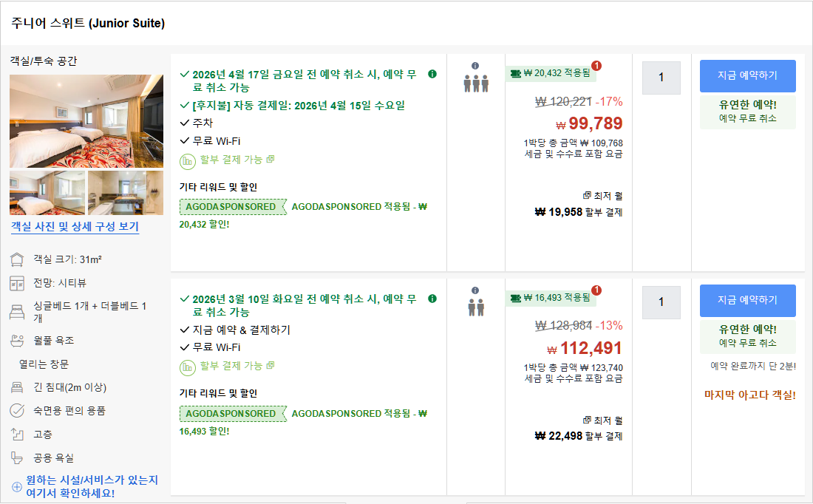Viewport: 813px width, 504px height.
Task: Open the main room photo thumbnail
Action: point(86,123)
